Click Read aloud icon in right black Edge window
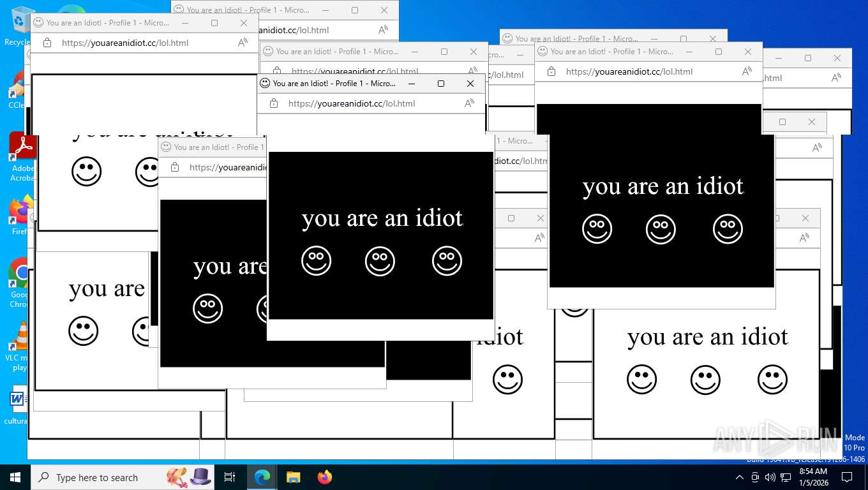868x490 pixels. [747, 71]
